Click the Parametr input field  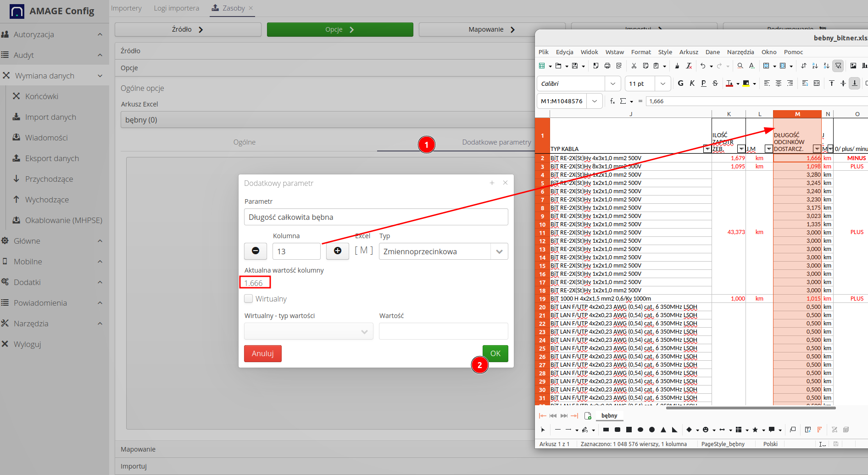click(376, 217)
